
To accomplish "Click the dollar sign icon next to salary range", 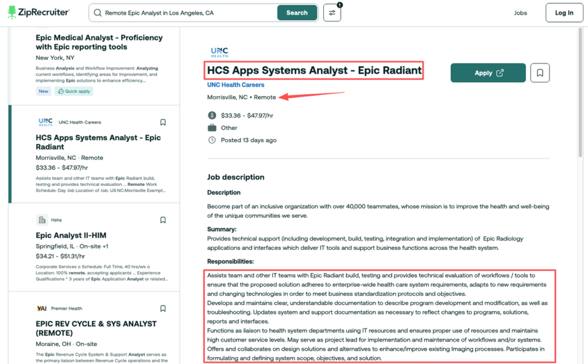I will point(211,115).
